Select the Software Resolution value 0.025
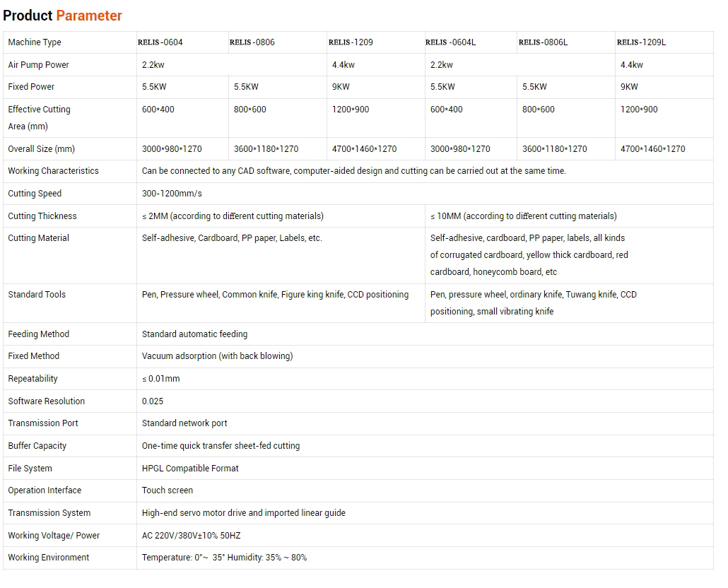Image resolution: width=728 pixels, height=588 pixels. [153, 401]
